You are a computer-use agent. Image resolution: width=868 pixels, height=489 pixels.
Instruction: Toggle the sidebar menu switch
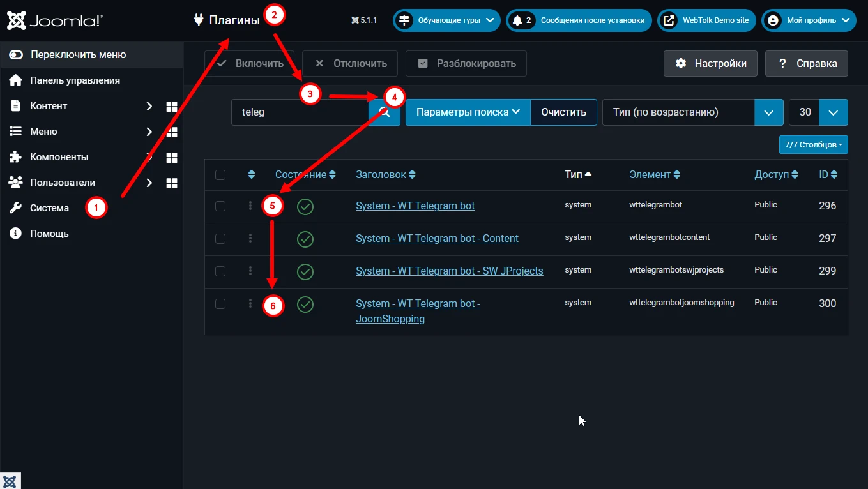(x=17, y=55)
